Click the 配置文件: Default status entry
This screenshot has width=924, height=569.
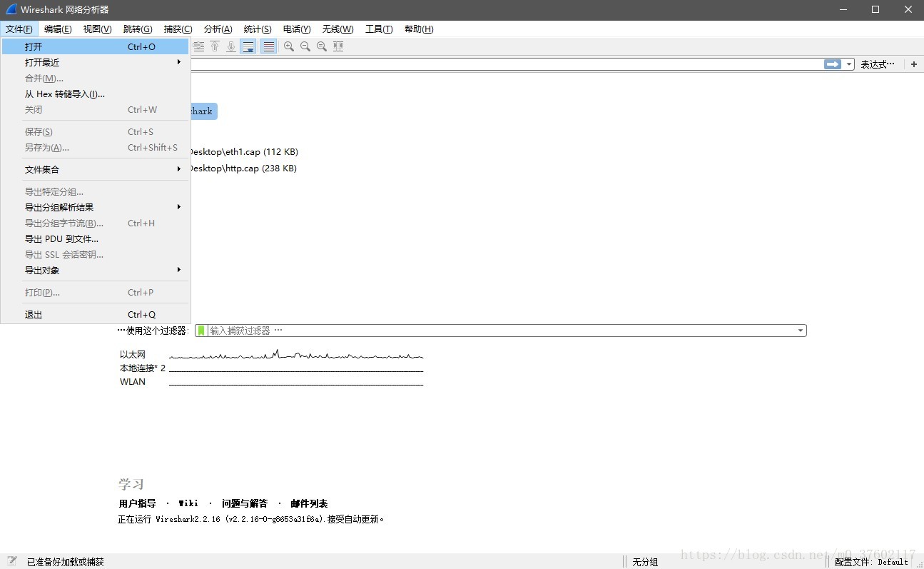pyautogui.click(x=871, y=562)
